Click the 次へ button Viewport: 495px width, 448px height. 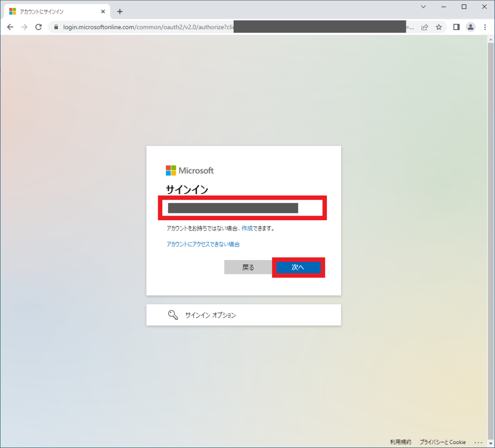[298, 267]
